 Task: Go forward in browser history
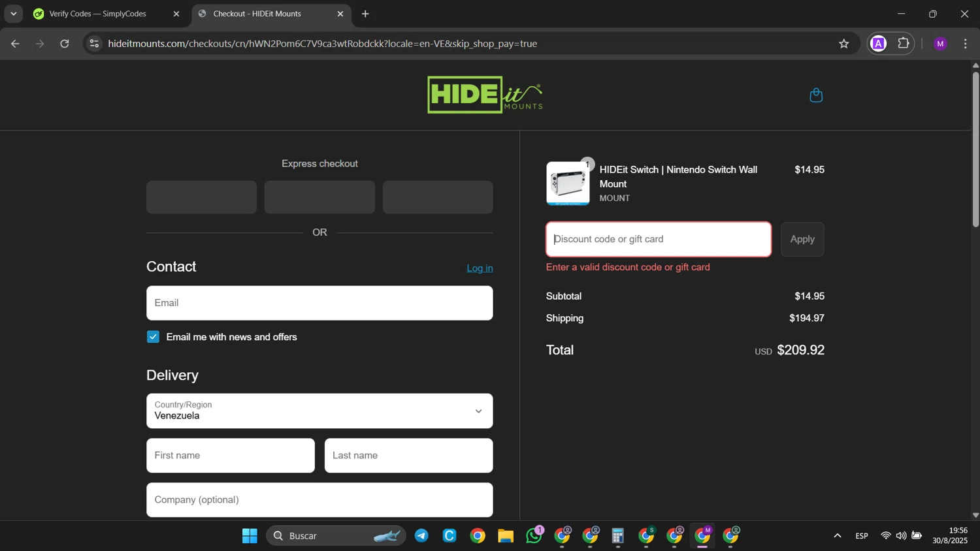[40, 44]
